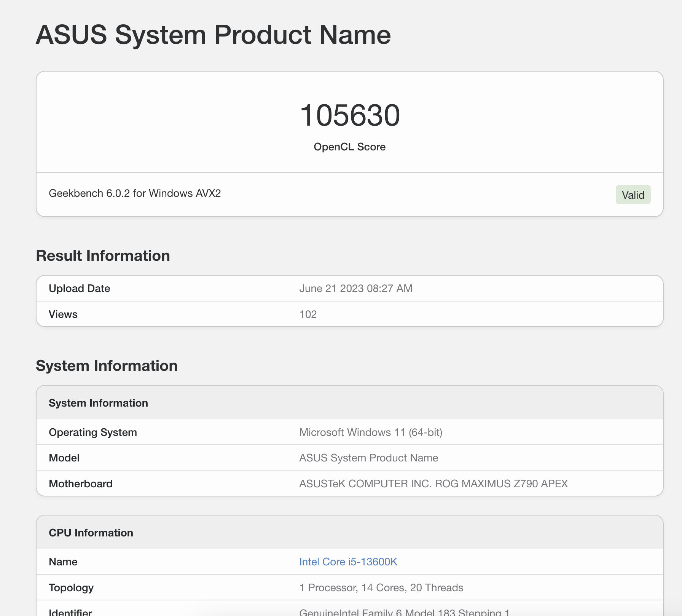Click the Topology row label
This screenshot has width=682, height=616.
tap(71, 588)
